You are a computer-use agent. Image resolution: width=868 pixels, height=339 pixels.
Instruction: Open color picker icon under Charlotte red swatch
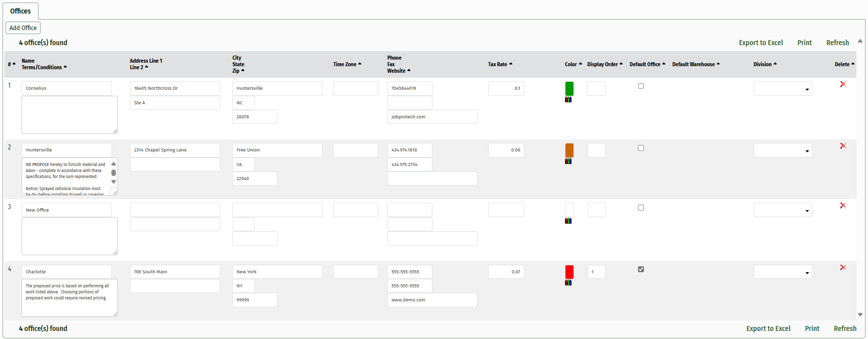pyautogui.click(x=568, y=282)
